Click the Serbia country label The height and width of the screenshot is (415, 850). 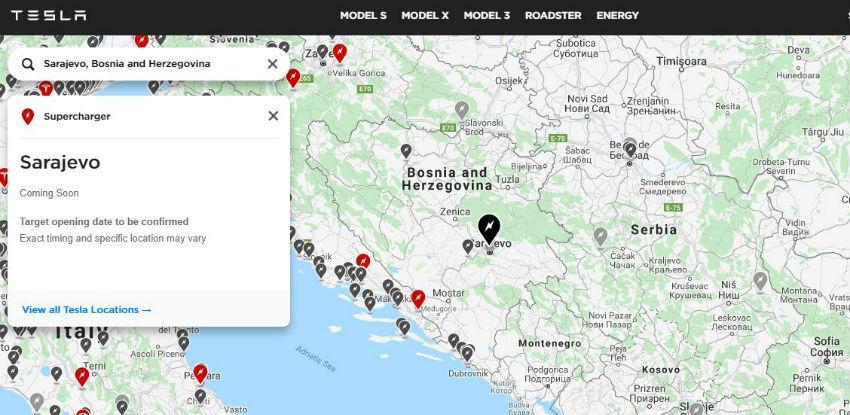pos(654,230)
